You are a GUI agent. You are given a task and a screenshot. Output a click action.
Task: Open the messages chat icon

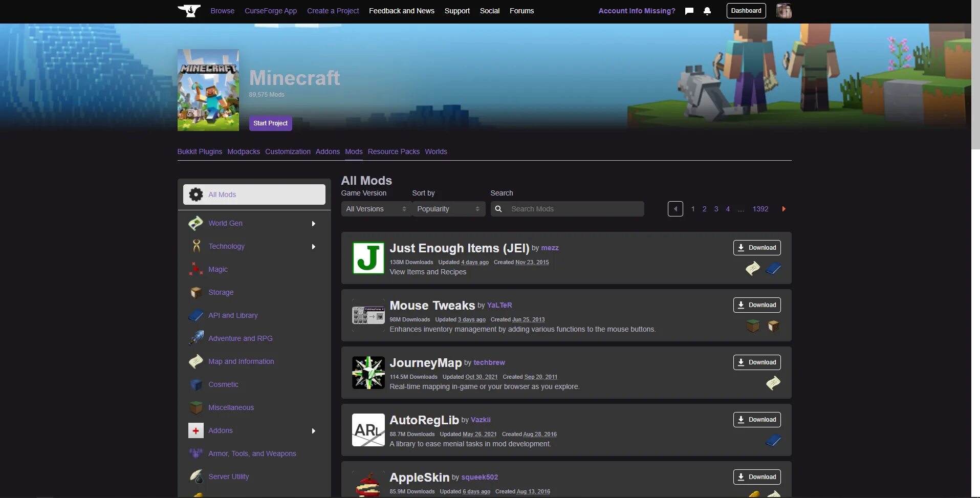pyautogui.click(x=689, y=11)
